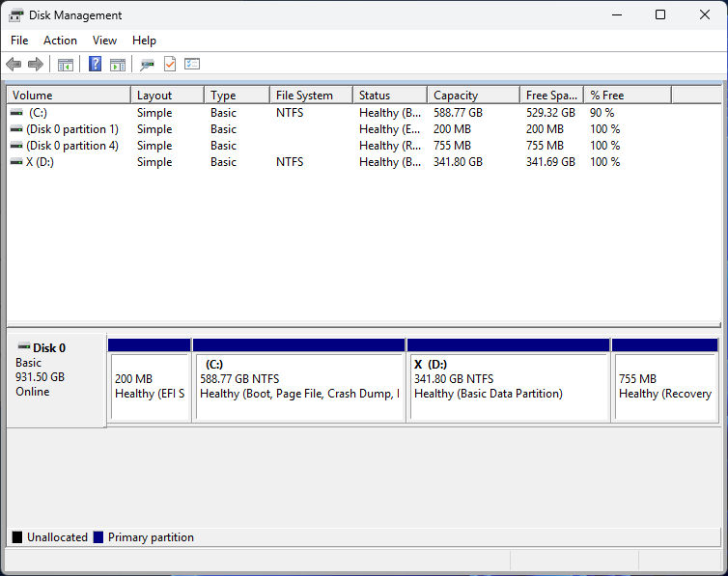728x576 pixels.
Task: Click the drive icon beside X (D:)
Action: point(16,161)
